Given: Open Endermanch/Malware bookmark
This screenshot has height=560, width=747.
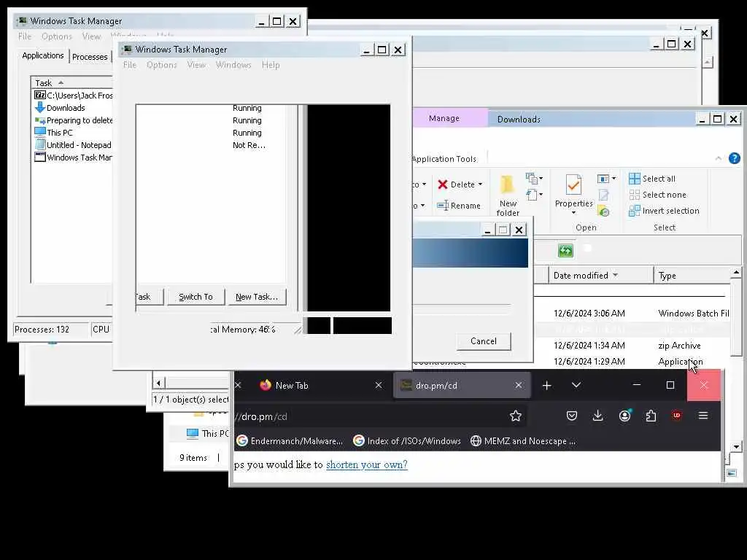Looking at the screenshot, I should click(290, 441).
